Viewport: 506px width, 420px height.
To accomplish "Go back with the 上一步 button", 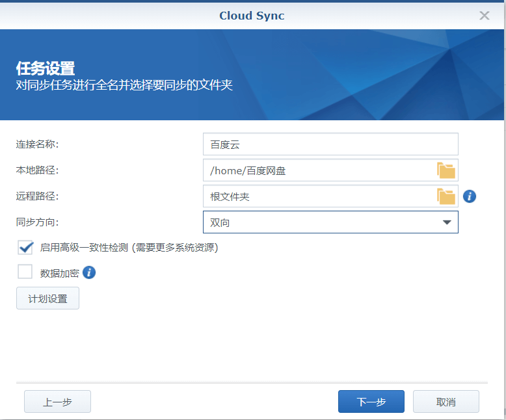I will coord(57,402).
